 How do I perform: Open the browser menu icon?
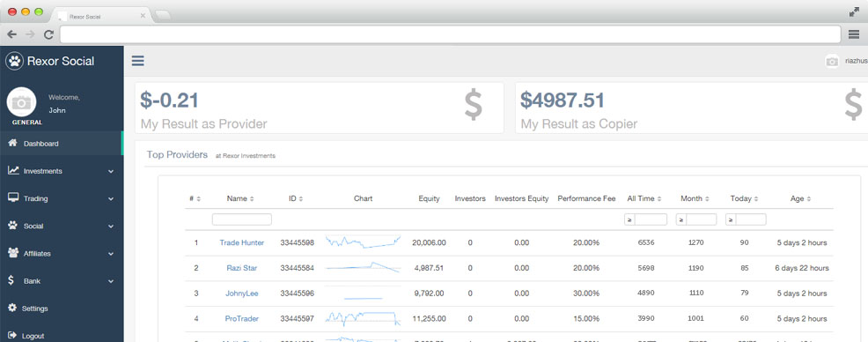click(x=854, y=34)
